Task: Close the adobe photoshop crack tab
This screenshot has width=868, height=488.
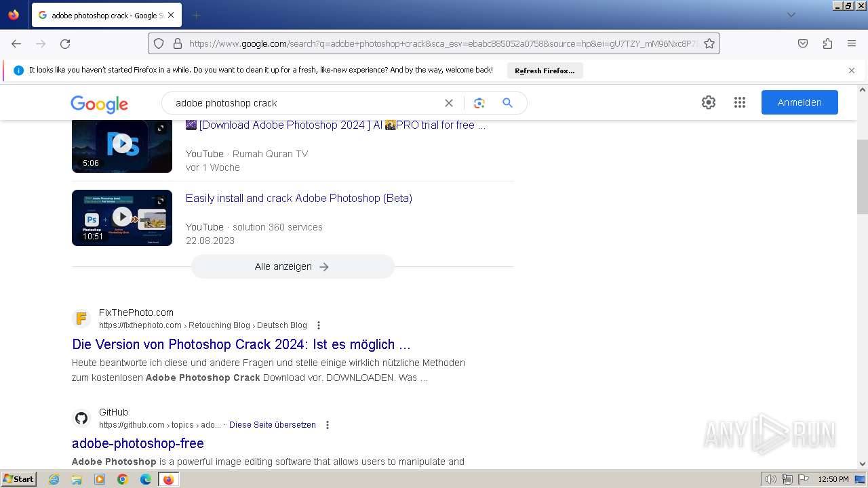Action: [171, 15]
